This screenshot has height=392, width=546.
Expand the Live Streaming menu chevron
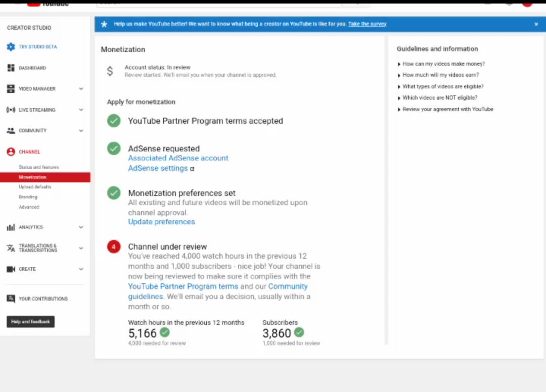[81, 110]
